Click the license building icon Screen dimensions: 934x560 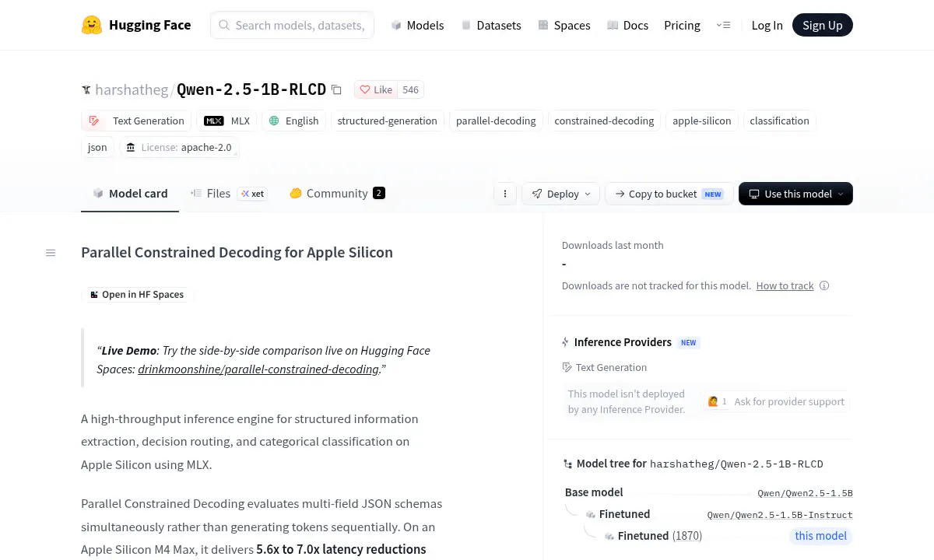tap(131, 147)
